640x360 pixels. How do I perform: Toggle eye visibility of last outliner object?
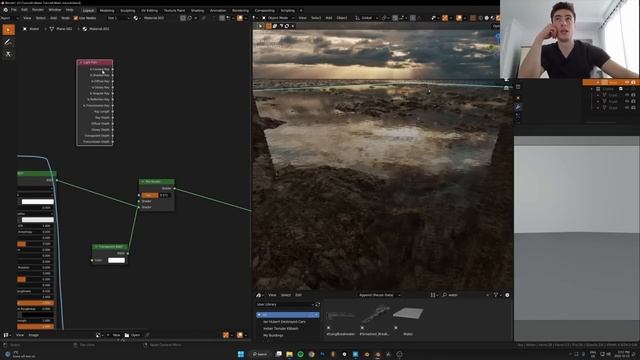627,108
